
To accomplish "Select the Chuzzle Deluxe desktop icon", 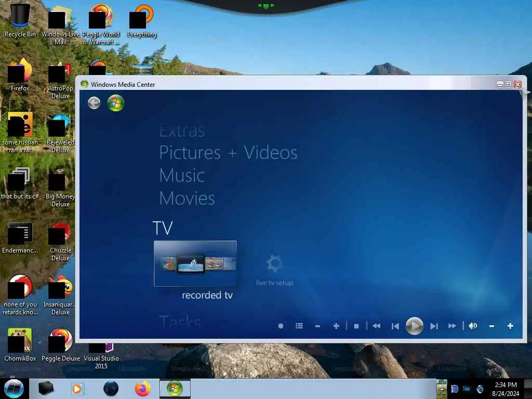I will (60, 242).
